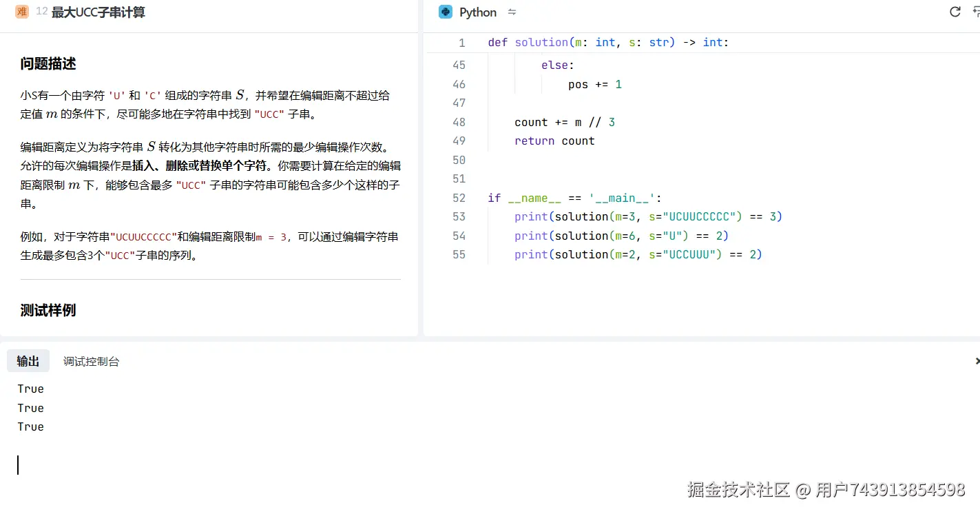The height and width of the screenshot is (514, 980).
Task: Click line number 55 in the gutter
Action: pyautogui.click(x=459, y=254)
